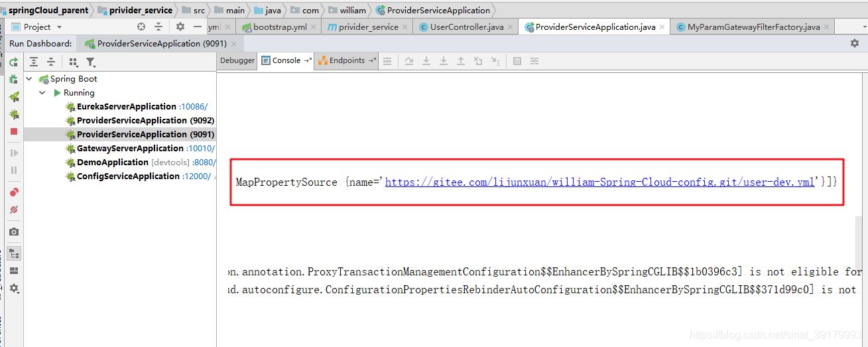Click the locate target icon in Project panel header
The height and width of the screenshot is (347, 868).
click(x=141, y=27)
